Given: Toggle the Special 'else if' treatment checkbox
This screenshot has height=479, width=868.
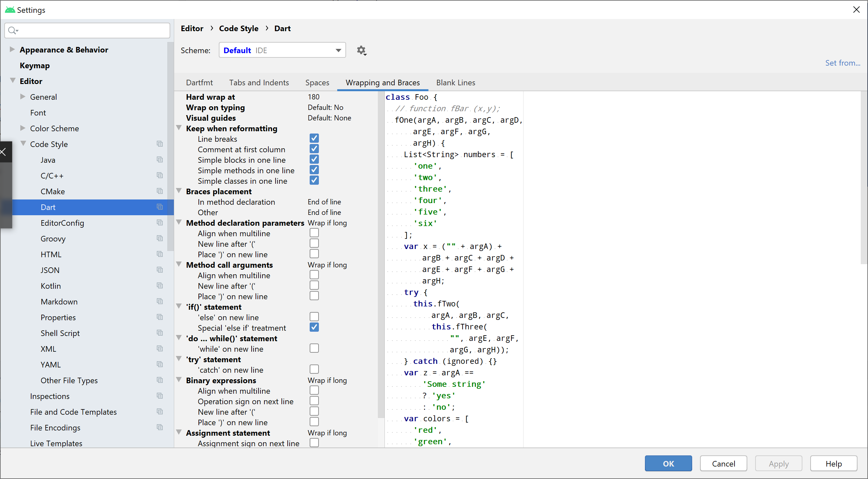Looking at the screenshot, I should [x=314, y=327].
